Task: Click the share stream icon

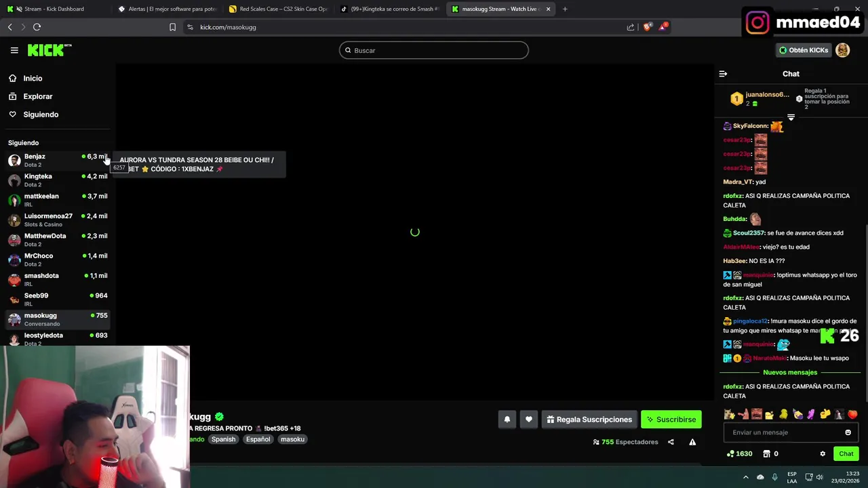Action: pos(671,442)
